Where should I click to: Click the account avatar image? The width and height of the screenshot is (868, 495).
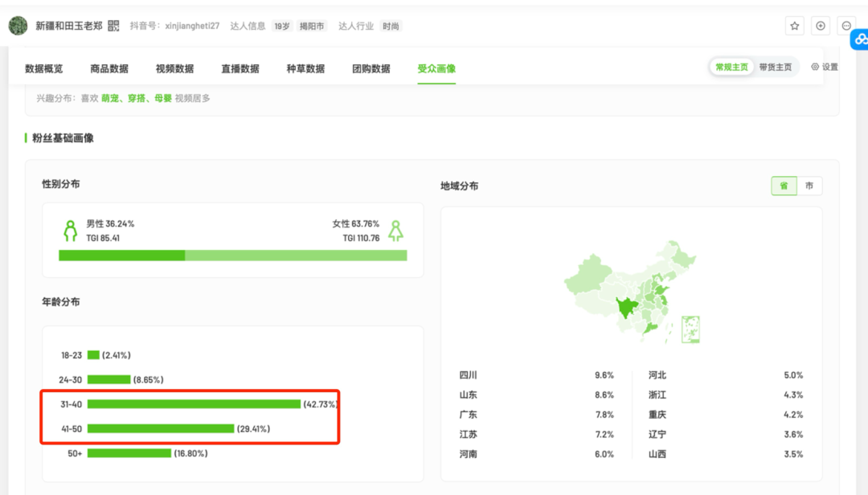point(18,26)
